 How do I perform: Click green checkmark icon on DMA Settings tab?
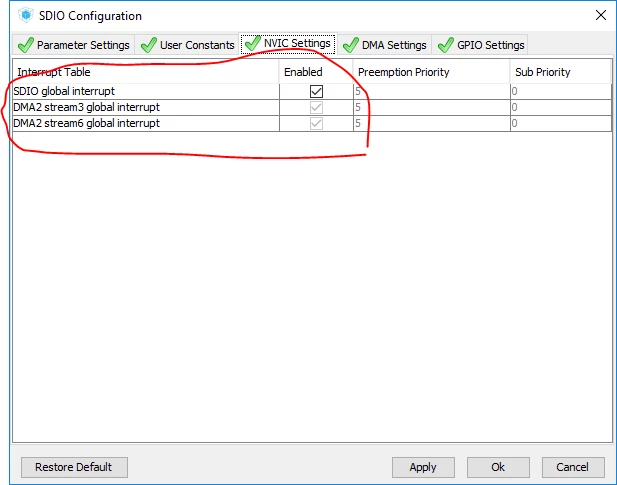pyautogui.click(x=351, y=45)
